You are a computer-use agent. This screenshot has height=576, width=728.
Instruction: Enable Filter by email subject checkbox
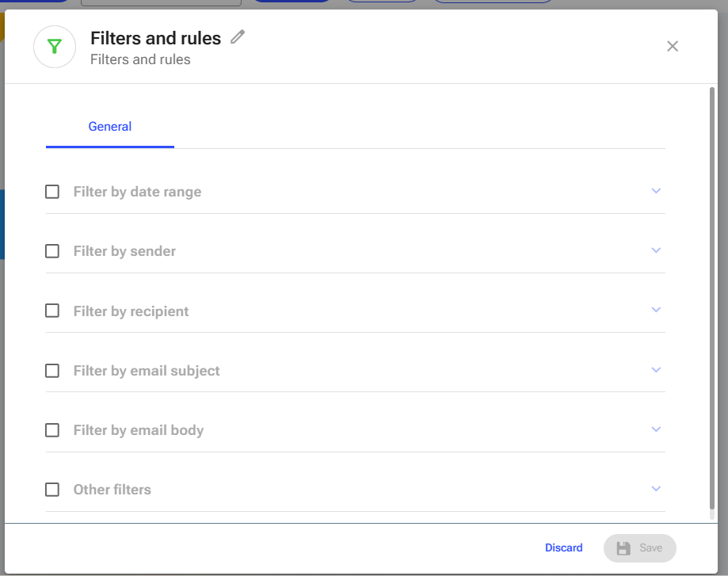click(x=52, y=371)
